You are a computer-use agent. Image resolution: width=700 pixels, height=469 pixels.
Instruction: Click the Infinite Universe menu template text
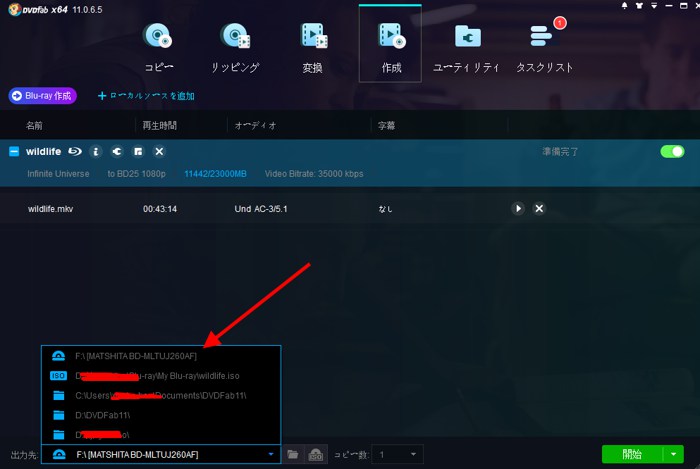click(58, 174)
